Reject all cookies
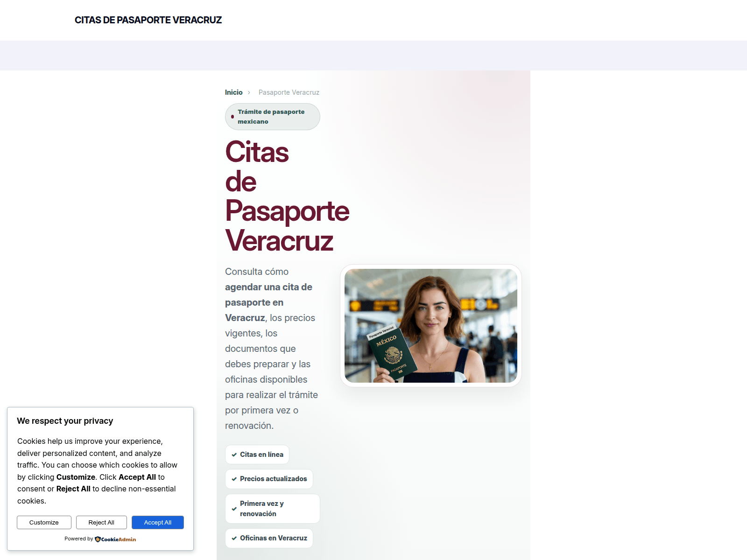Image resolution: width=747 pixels, height=560 pixels. click(x=101, y=523)
